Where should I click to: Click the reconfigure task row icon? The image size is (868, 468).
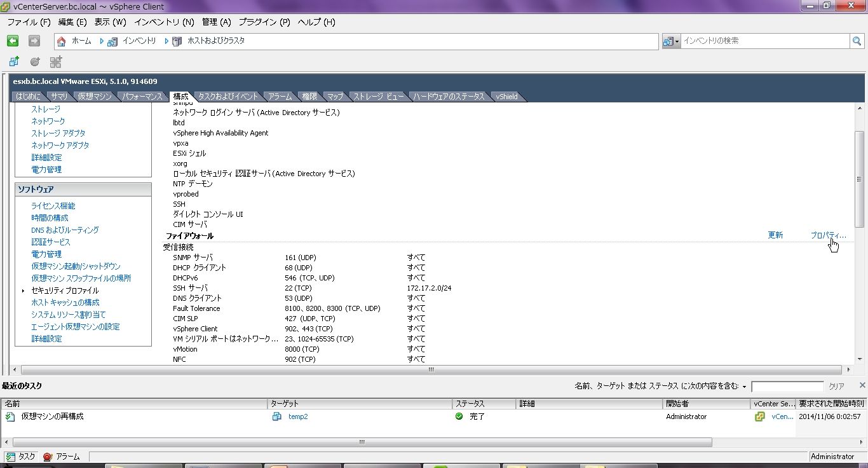click(10, 416)
